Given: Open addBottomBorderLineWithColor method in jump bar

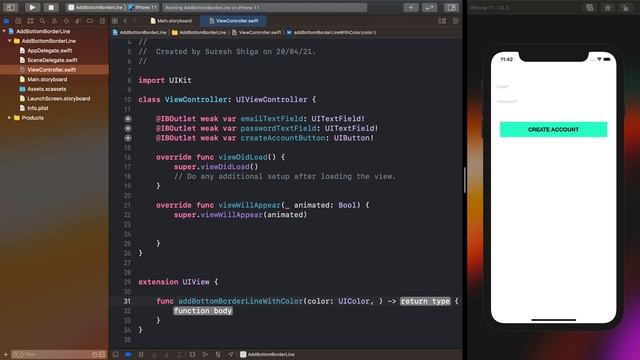Looking at the screenshot, I should (x=331, y=32).
